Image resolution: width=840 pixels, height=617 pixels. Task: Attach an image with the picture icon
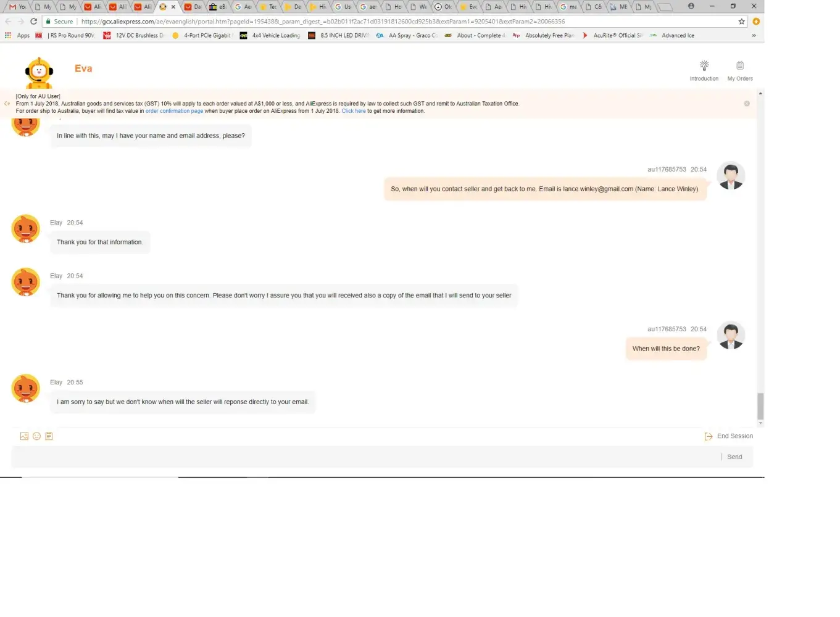tap(24, 436)
